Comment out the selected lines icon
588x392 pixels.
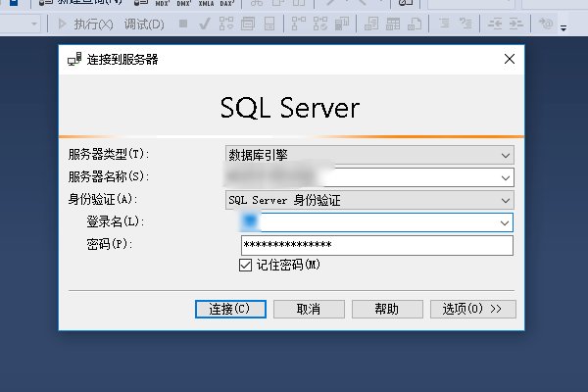444,24
